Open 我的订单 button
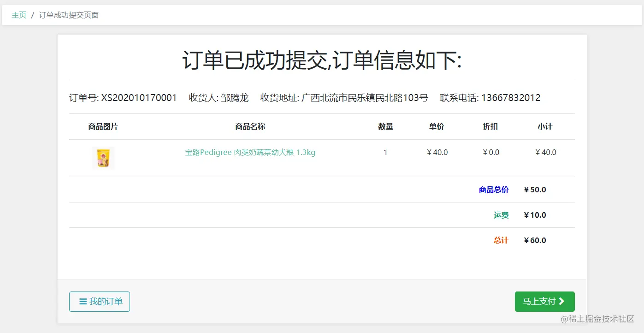Viewport: 644px width, 333px height. [100, 302]
